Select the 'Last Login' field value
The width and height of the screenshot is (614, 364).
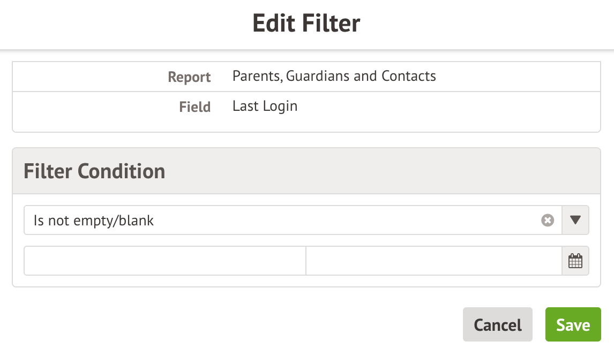tap(265, 106)
